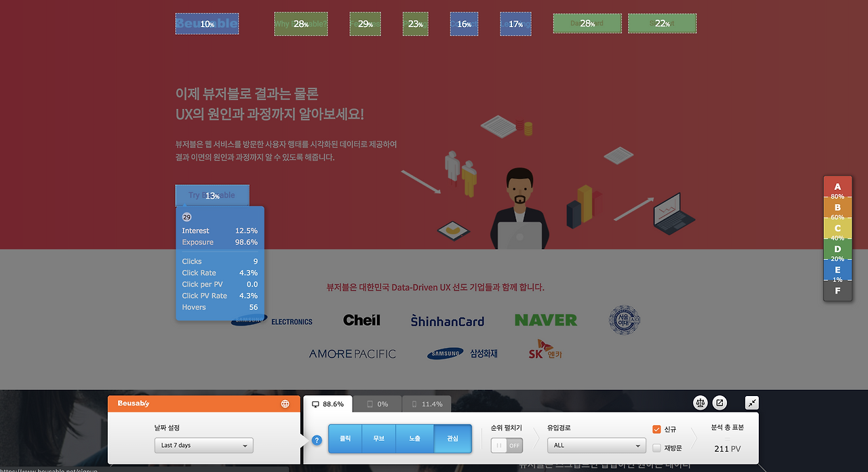Click the collapse panel arrows icon
This screenshot has height=472, width=868.
751,402
